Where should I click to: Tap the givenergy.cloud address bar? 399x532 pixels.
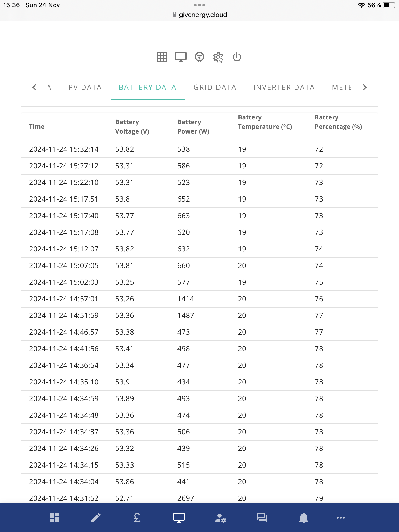199,15
